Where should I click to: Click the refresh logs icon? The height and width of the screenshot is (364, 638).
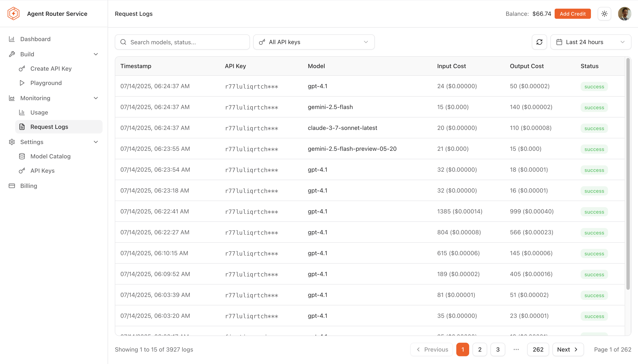(x=539, y=42)
